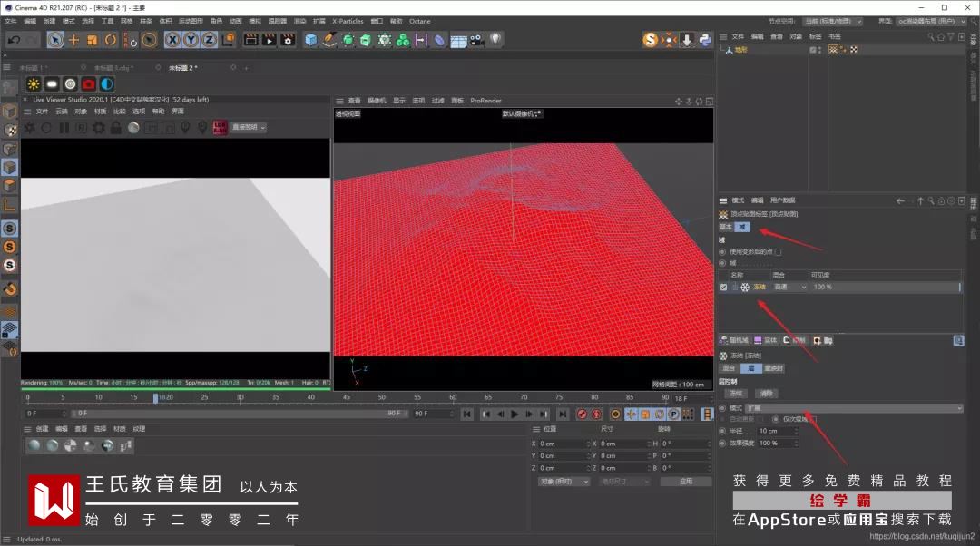Pause rendering in Live Viewer

(64, 128)
